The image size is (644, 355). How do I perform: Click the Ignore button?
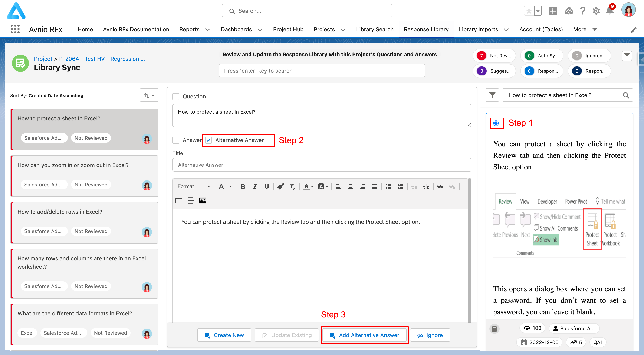[x=430, y=335]
